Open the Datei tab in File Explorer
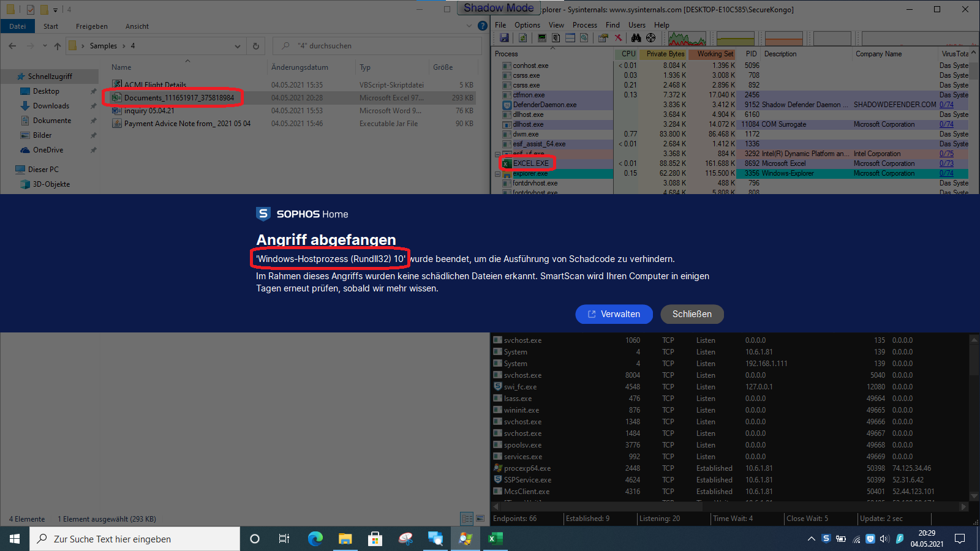Viewport: 980px width, 551px height. (18, 26)
